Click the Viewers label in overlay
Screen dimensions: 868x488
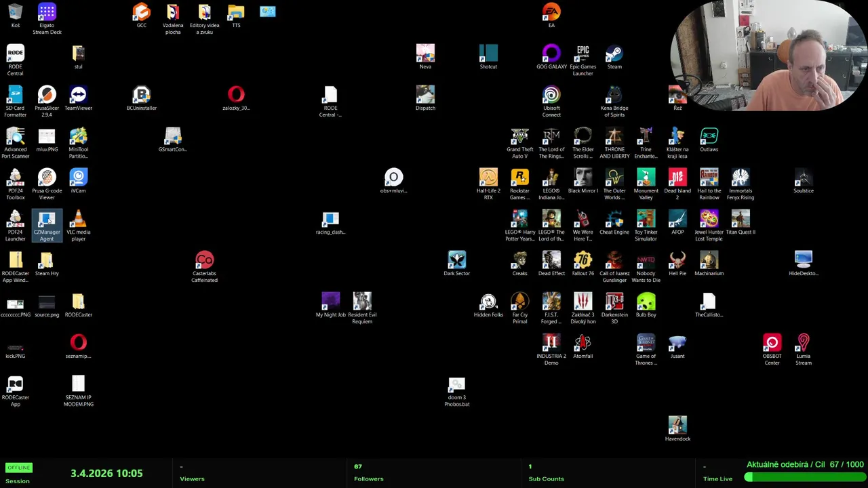pyautogui.click(x=192, y=479)
